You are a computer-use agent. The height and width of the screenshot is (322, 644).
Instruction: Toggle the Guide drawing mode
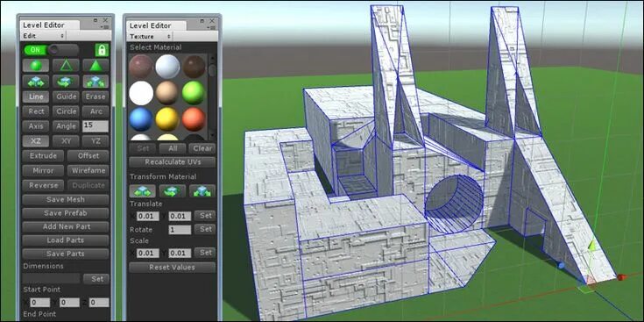(66, 97)
